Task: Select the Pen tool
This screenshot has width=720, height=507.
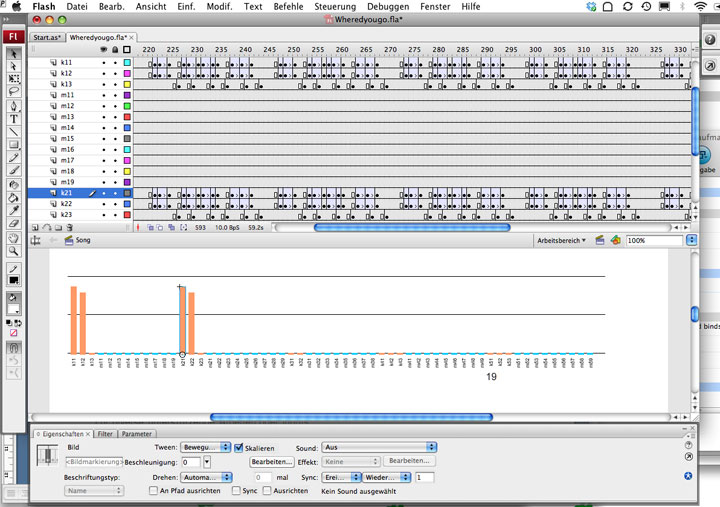Action: pos(14,106)
